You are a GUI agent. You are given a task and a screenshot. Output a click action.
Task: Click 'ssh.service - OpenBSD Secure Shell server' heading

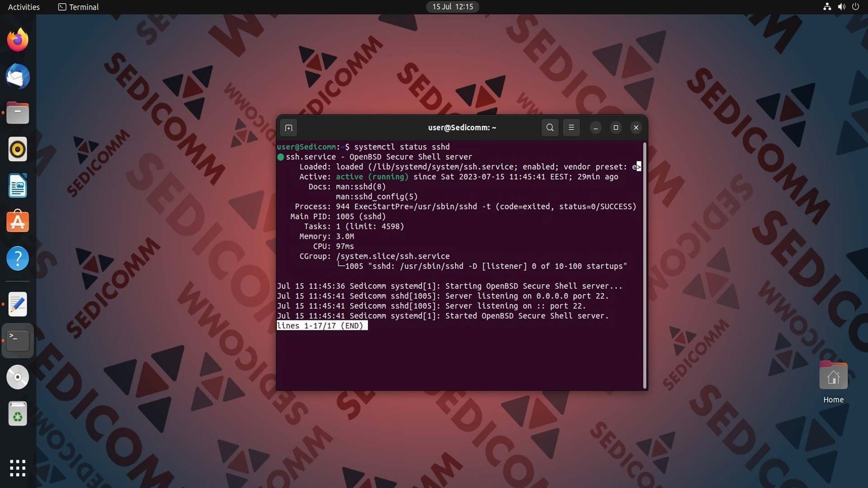(x=379, y=157)
